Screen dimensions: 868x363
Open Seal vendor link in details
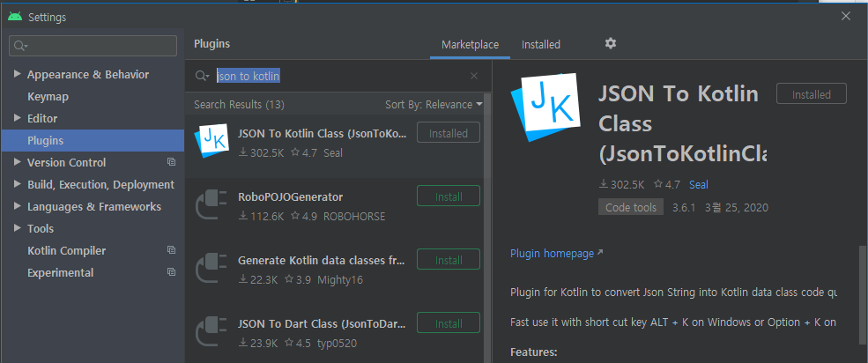click(699, 185)
